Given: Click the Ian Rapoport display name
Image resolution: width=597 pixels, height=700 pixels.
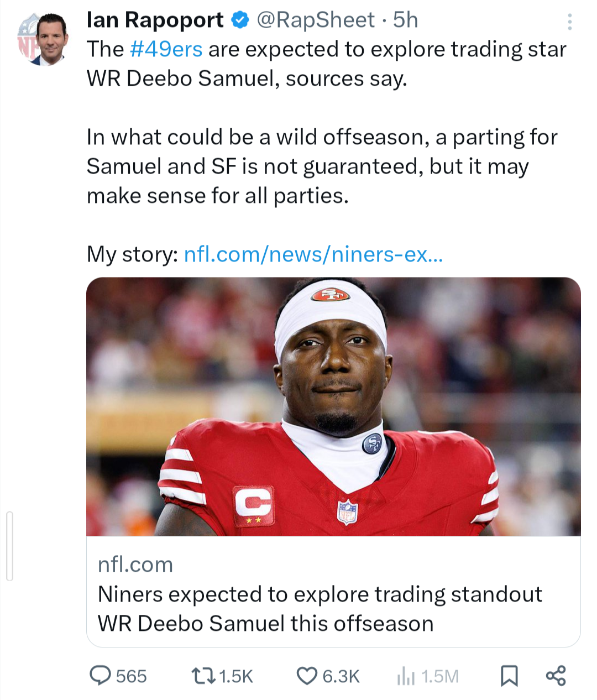Looking at the screenshot, I should point(155,20).
